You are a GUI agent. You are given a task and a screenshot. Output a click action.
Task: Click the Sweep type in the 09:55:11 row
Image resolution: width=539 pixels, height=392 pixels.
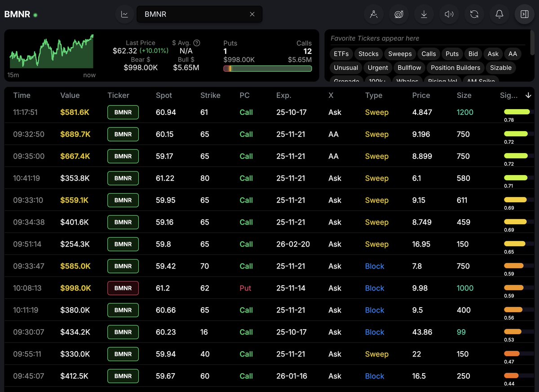coord(376,354)
